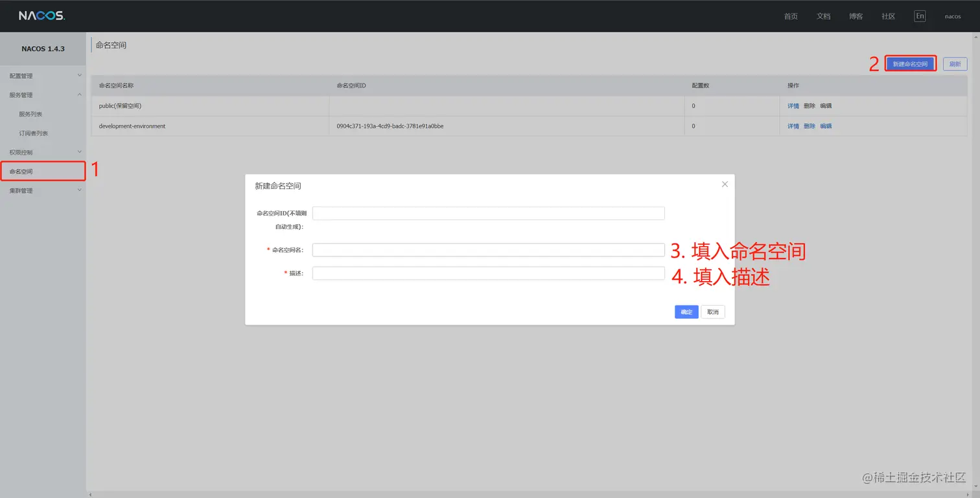Click the 命名空间ID column header

point(506,85)
